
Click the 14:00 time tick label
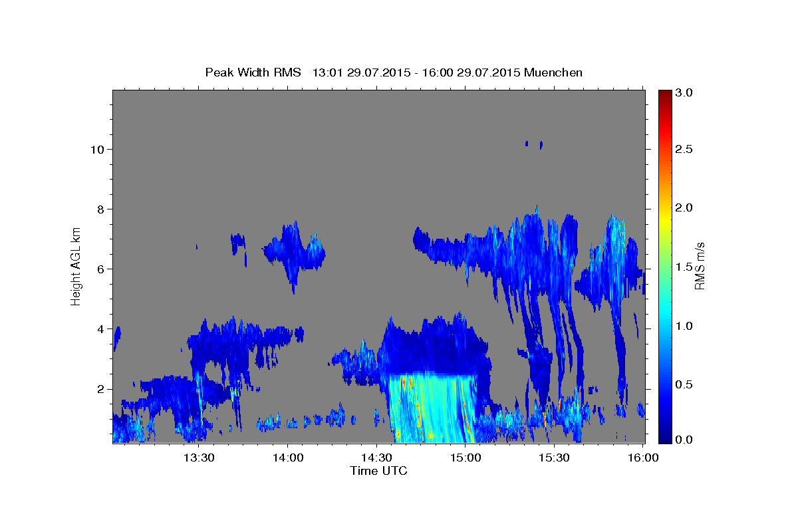287,458
